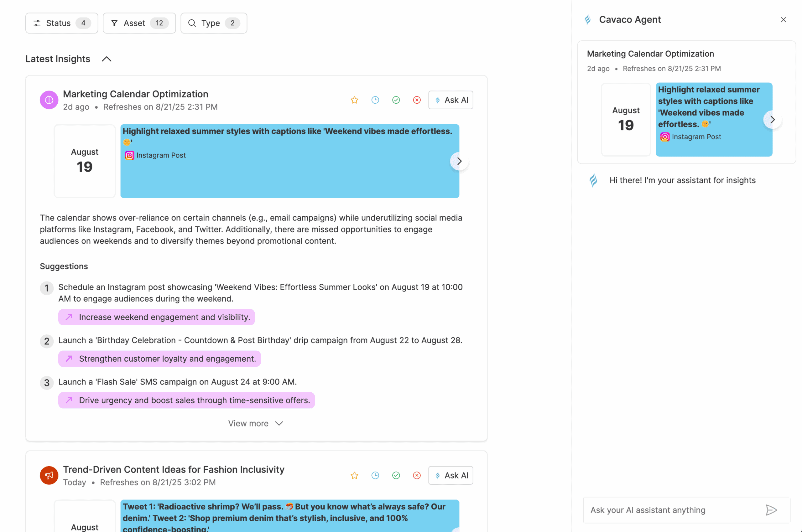This screenshot has height=532, width=802.
Task: Approve the Trend-Driven Content insight (green check)
Action: [396, 475]
